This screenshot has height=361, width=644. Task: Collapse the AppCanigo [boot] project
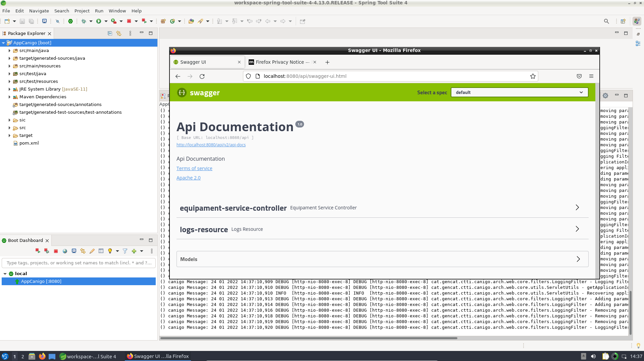(3, 43)
